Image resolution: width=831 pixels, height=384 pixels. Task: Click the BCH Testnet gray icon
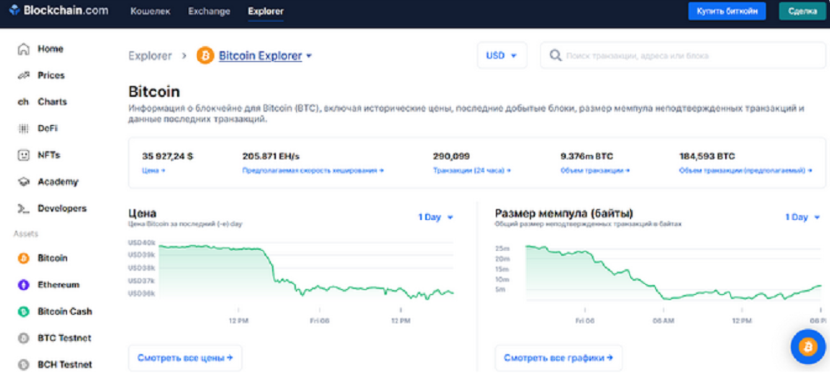[23, 364]
